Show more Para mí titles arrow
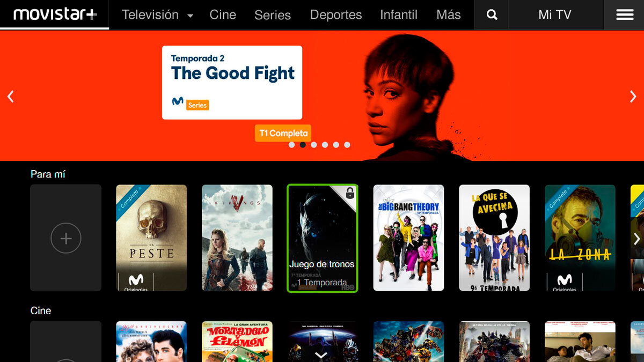The width and height of the screenshot is (644, 362). tap(636, 239)
